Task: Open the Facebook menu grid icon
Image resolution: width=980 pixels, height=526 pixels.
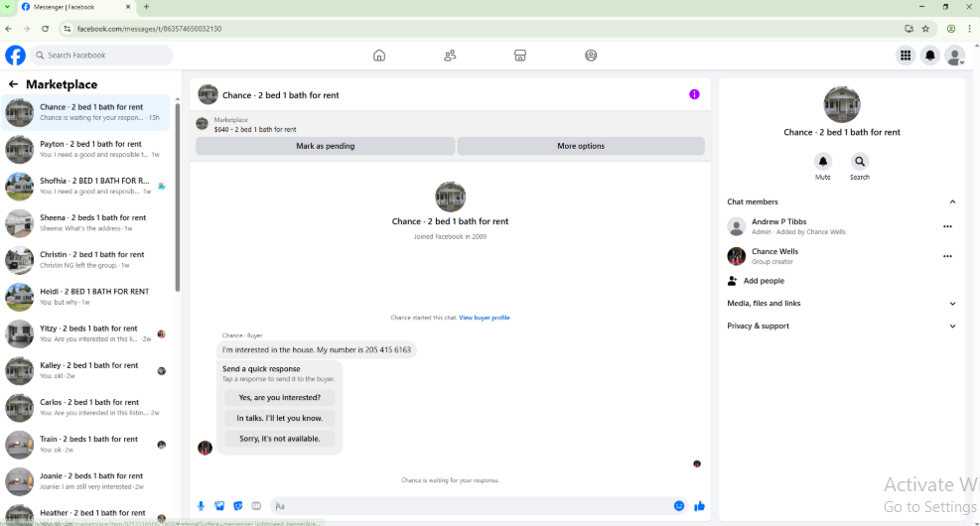Action: pyautogui.click(x=905, y=56)
